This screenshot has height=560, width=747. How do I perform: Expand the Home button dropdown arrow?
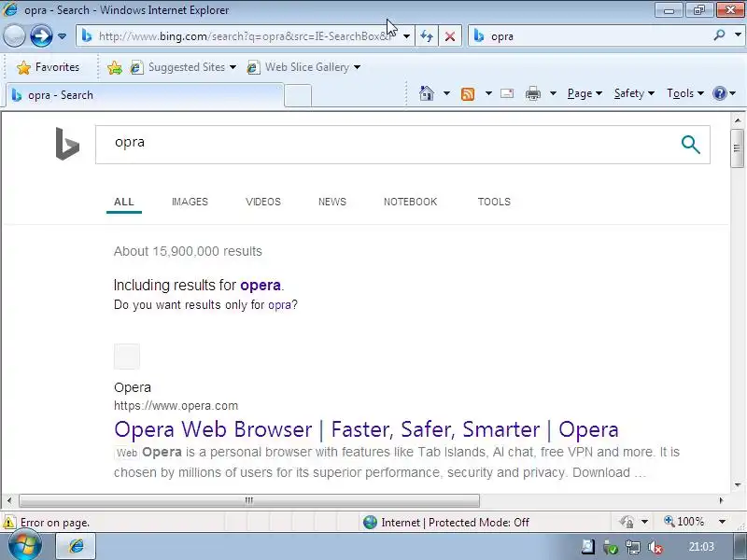[446, 93]
